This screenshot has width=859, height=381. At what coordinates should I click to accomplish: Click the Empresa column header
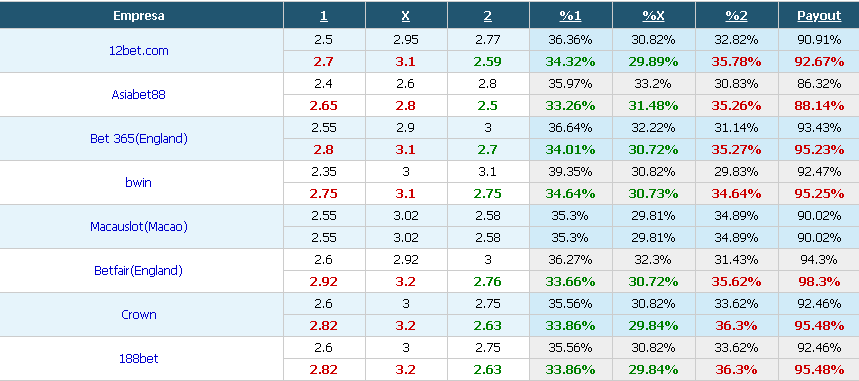tap(139, 16)
